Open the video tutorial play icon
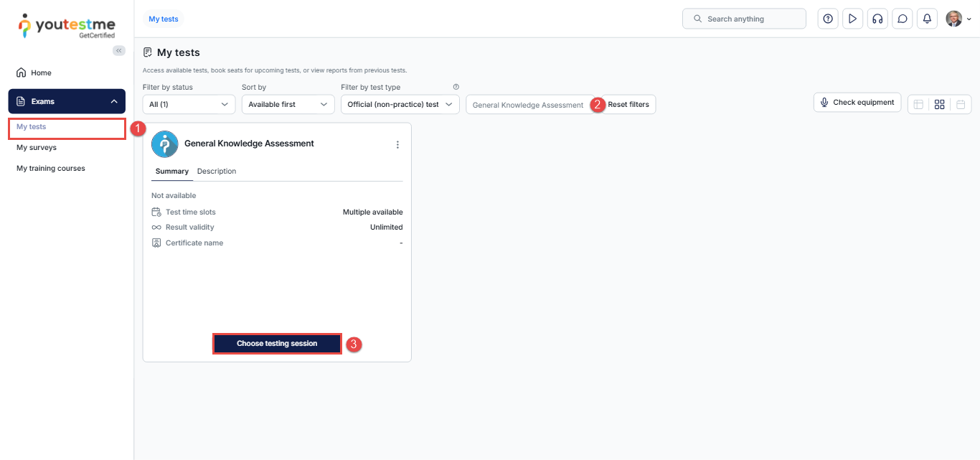Image resolution: width=980 pixels, height=460 pixels. pos(852,19)
